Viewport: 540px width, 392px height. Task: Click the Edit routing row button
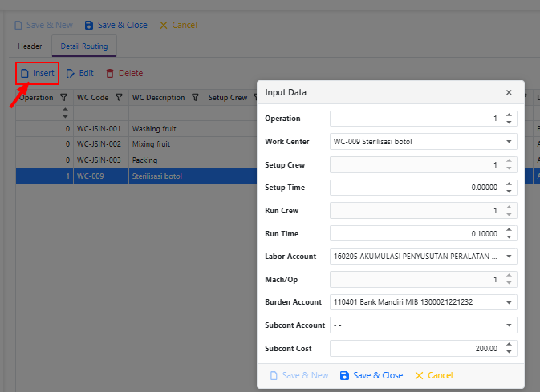click(x=79, y=73)
